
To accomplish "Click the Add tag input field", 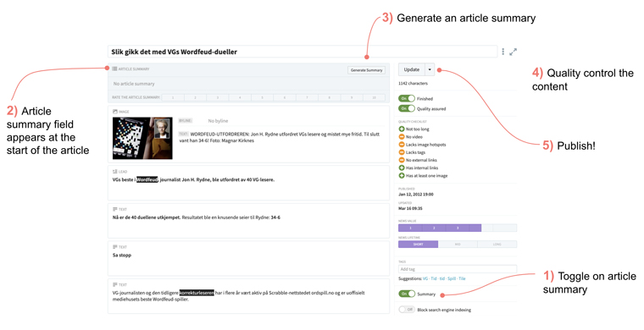I will [x=458, y=269].
